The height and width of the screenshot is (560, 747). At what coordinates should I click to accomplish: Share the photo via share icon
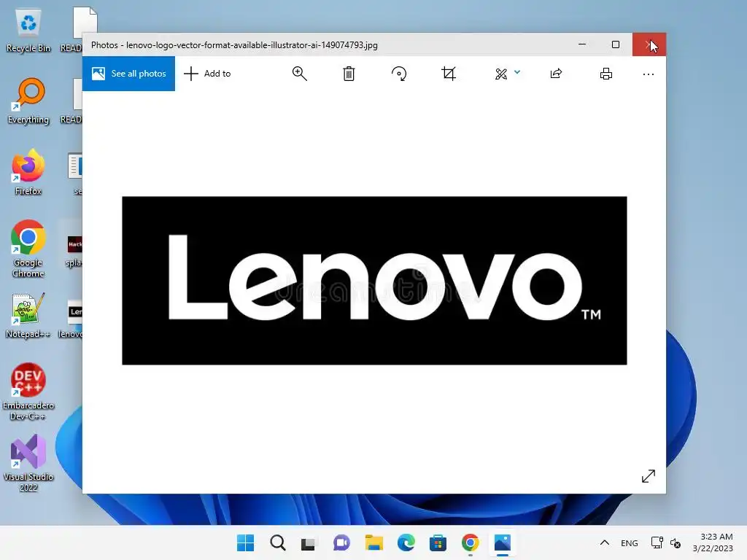(556, 74)
